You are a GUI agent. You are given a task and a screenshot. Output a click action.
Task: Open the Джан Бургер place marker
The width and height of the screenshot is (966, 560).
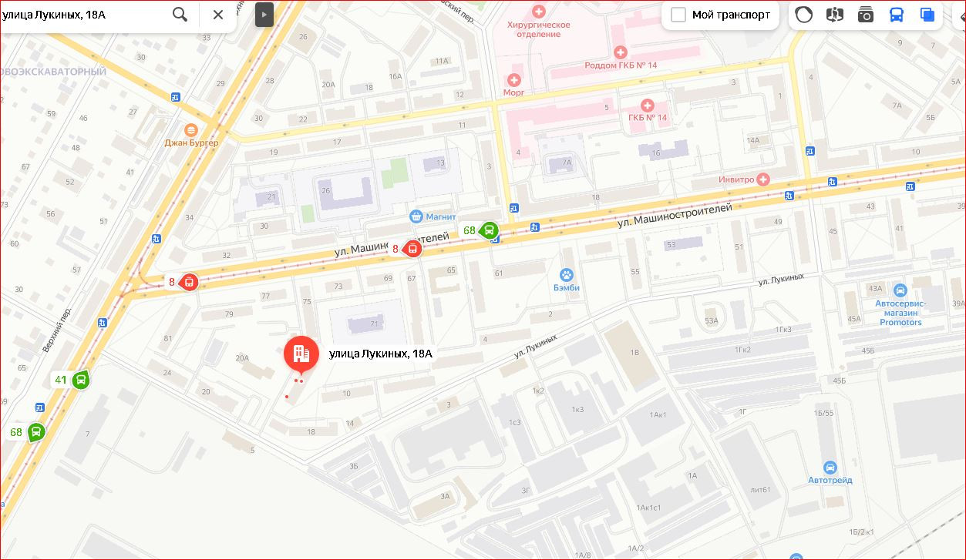click(191, 130)
